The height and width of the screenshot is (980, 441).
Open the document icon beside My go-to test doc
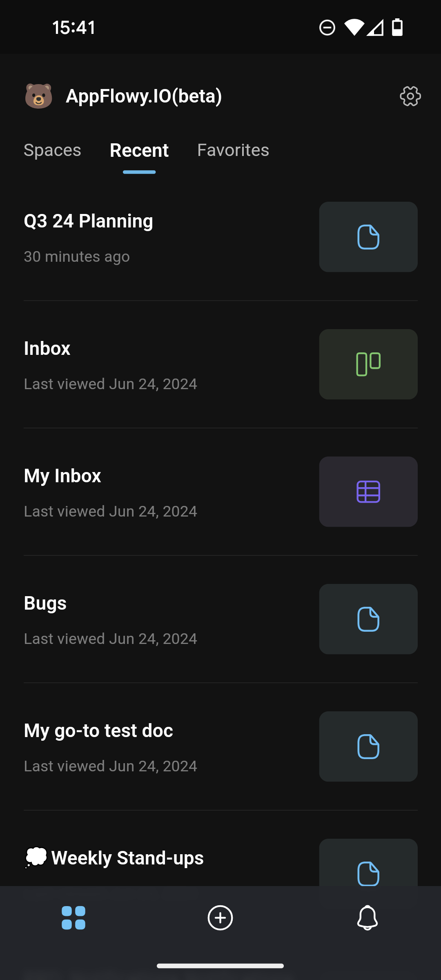click(368, 746)
